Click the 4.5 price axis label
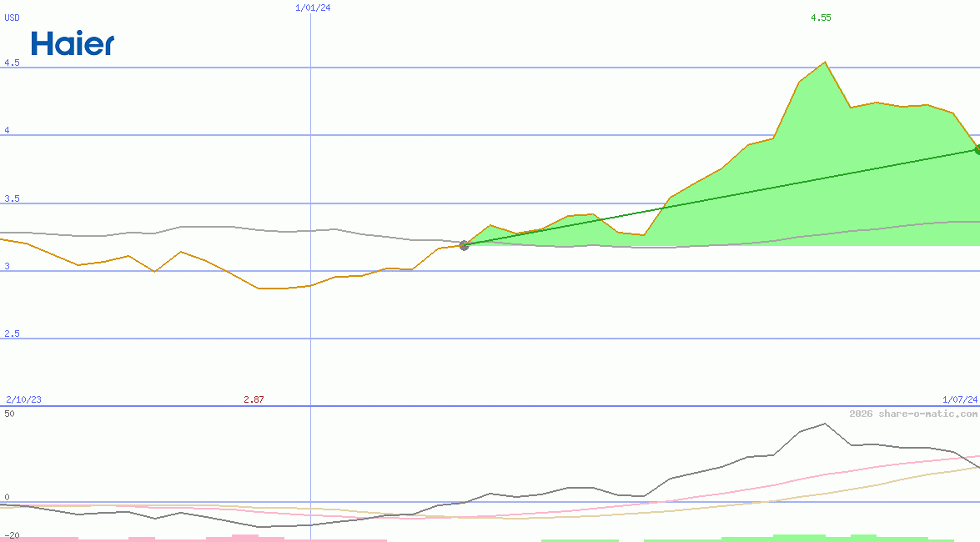This screenshot has height=542, width=980. (x=12, y=63)
